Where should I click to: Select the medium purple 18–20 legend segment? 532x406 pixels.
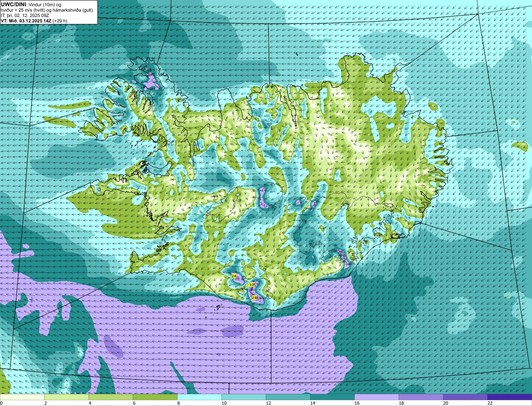click(421, 397)
